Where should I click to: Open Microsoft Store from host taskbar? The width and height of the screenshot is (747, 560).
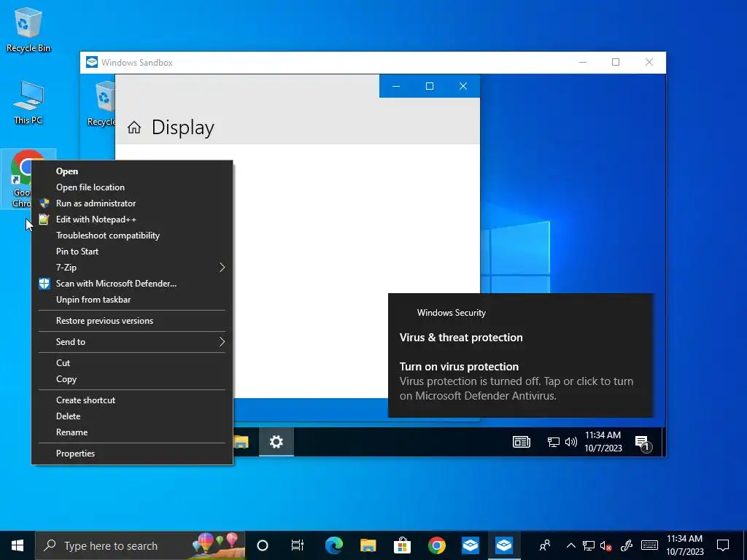tap(402, 545)
